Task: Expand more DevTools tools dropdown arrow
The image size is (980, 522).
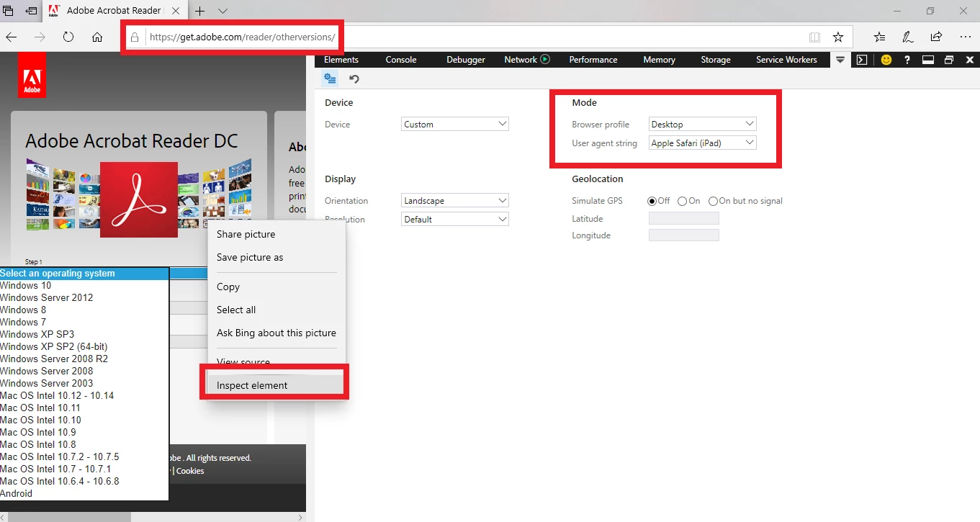Action: point(840,60)
